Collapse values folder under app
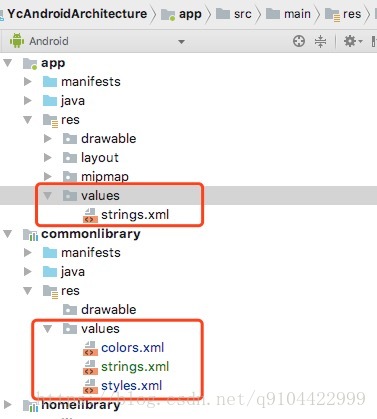377x419 pixels. pos(48,196)
